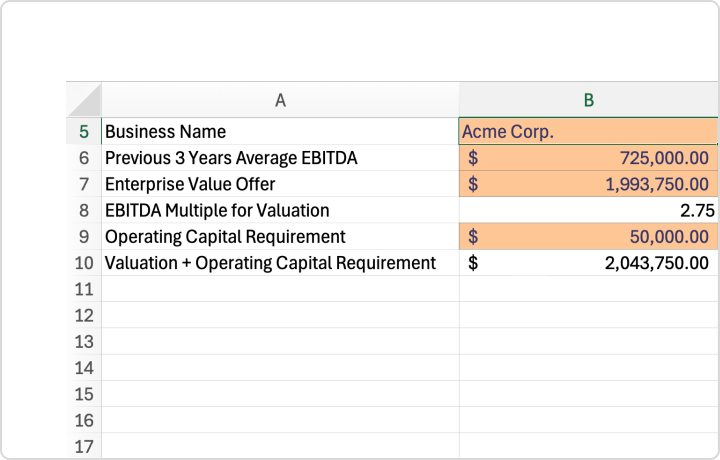
Task: Select the Acme Corp. cell
Action: click(x=588, y=132)
